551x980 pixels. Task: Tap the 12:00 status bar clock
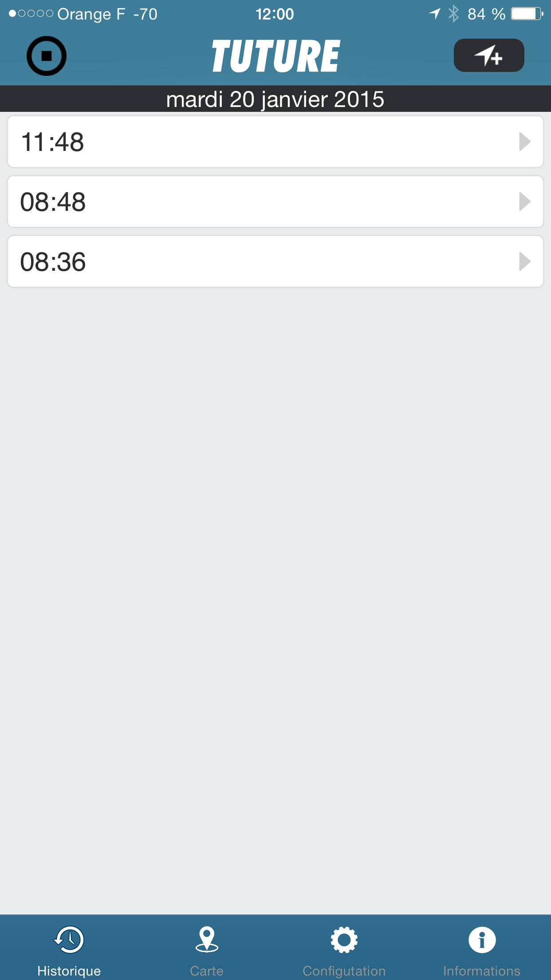(x=275, y=14)
